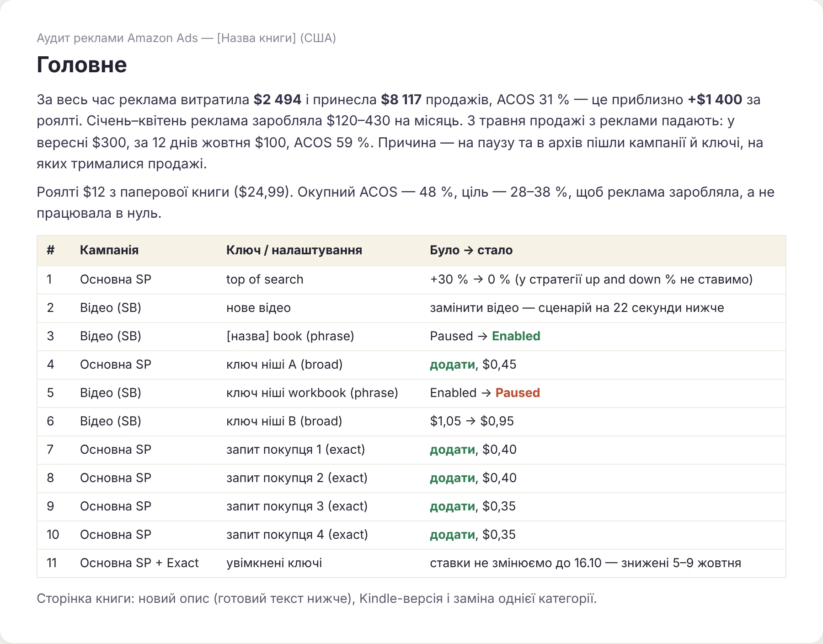Select the "запит покупця 1 (exact)" cell
The image size is (823, 644).
point(296,450)
